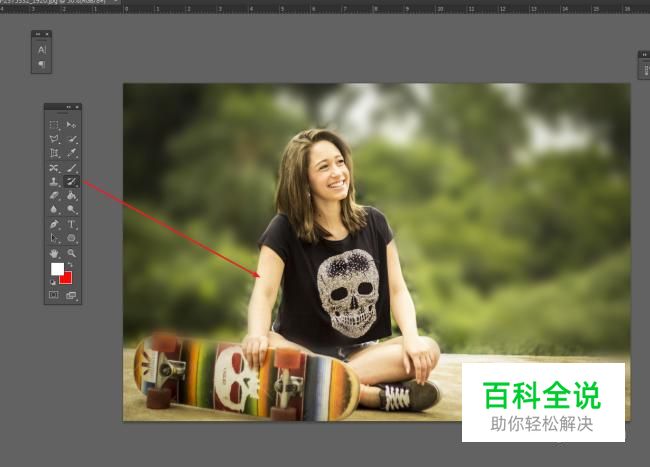Image resolution: width=650 pixels, height=467 pixels.
Task: Expand the collapsed panel at right edge
Action: point(645,54)
